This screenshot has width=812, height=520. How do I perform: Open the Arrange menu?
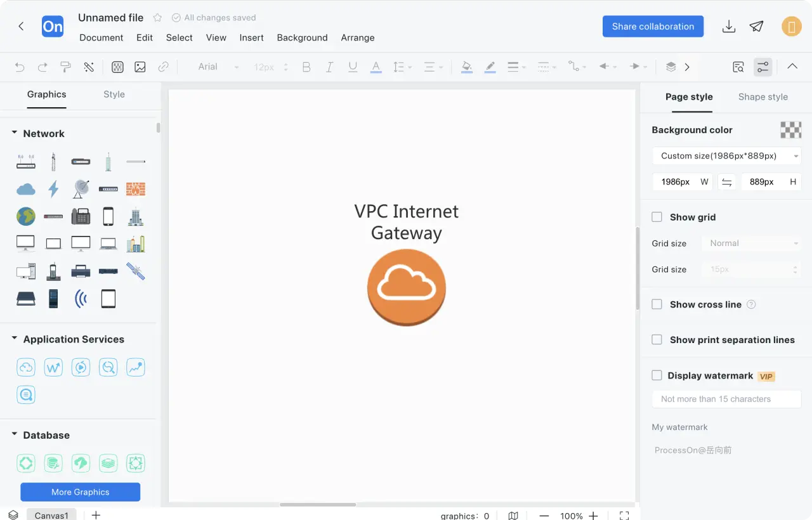(x=358, y=37)
